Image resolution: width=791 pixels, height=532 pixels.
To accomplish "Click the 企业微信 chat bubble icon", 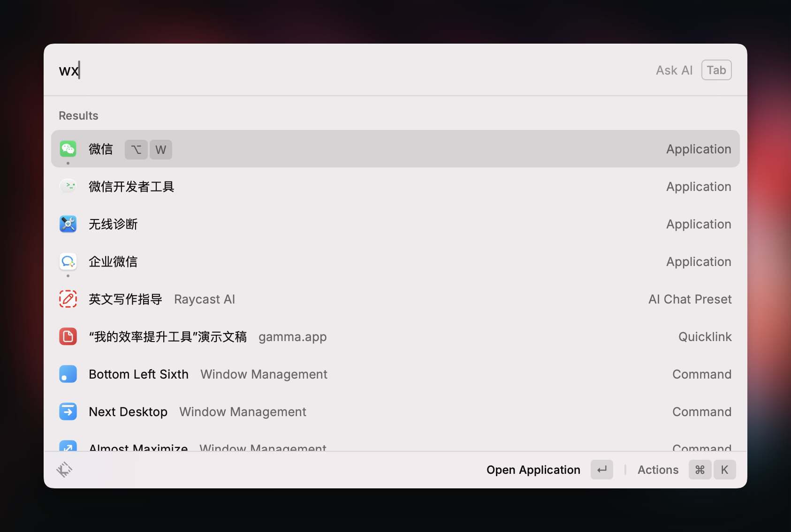I will tap(68, 261).
